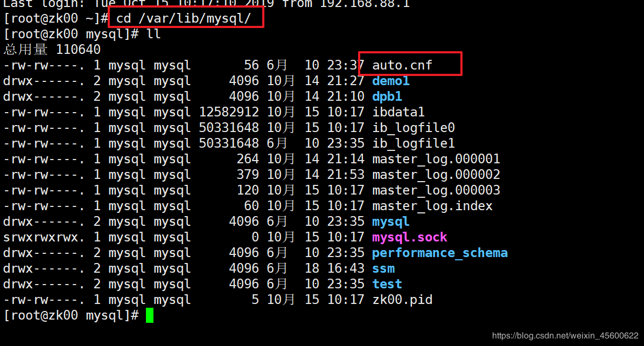Click master_log.000002 file name

pyautogui.click(x=436, y=174)
